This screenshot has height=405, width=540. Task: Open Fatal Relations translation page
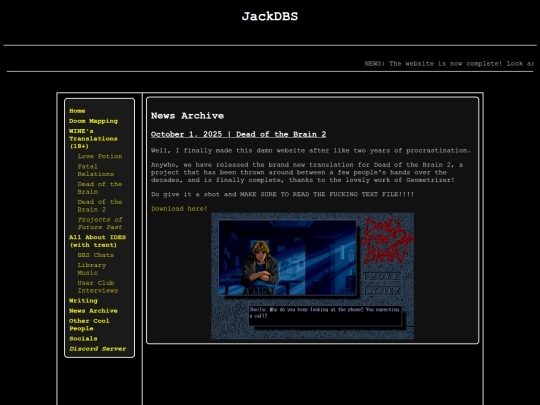click(95, 170)
